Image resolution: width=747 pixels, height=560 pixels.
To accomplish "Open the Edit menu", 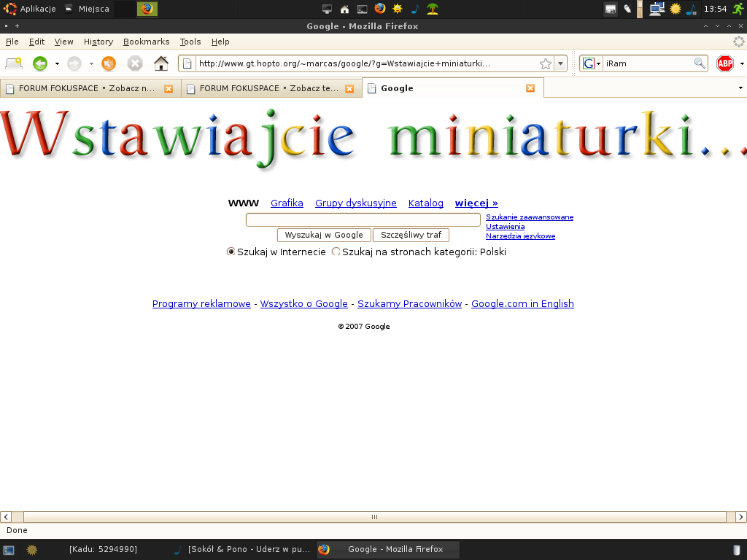I will point(36,42).
